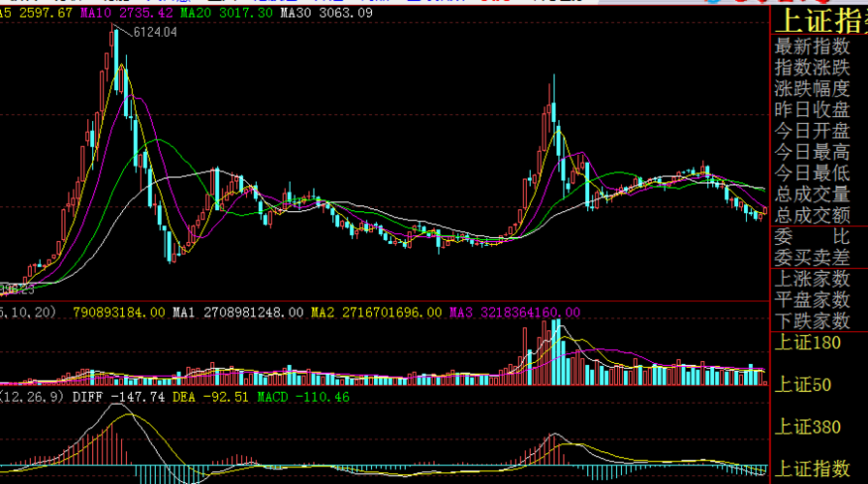Click the 昨日收盘 row
Image resolution: width=868 pixels, height=484 pixels.
coord(812,109)
